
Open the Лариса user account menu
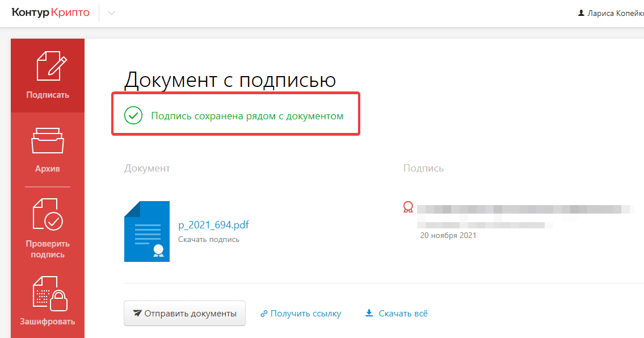(614, 13)
